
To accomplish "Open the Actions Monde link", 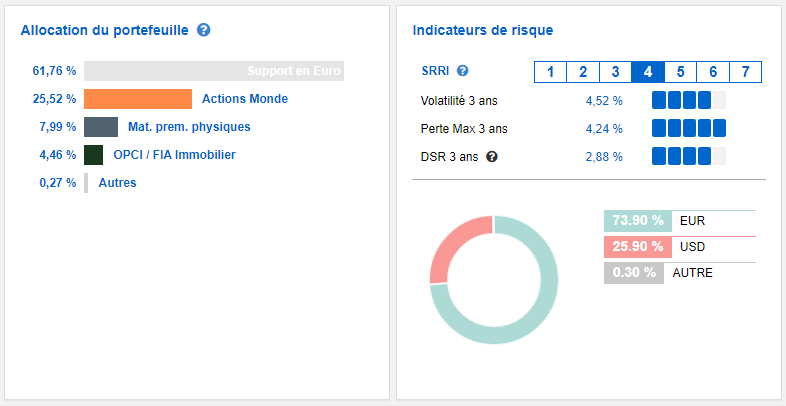I will [x=245, y=99].
